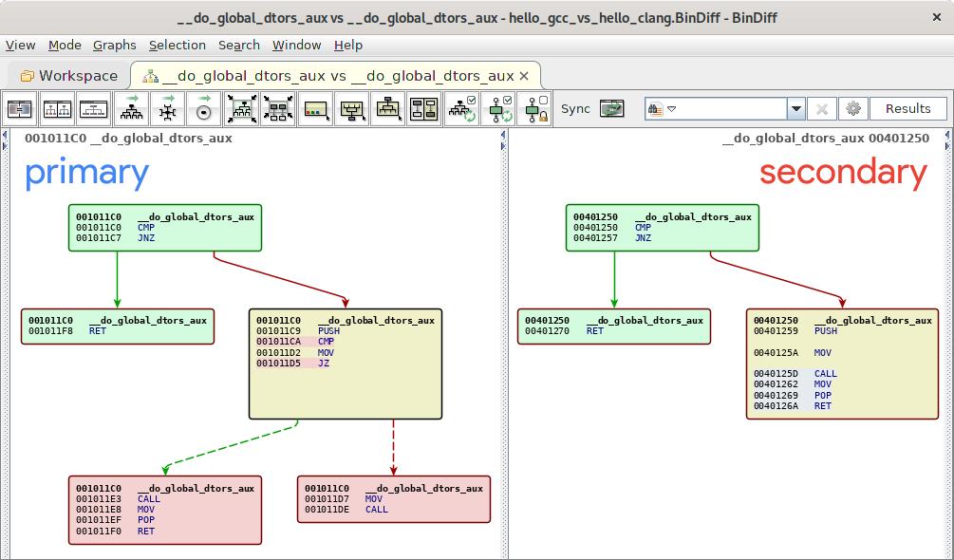
Task: Open the BinDiff settings gear
Action: [853, 108]
